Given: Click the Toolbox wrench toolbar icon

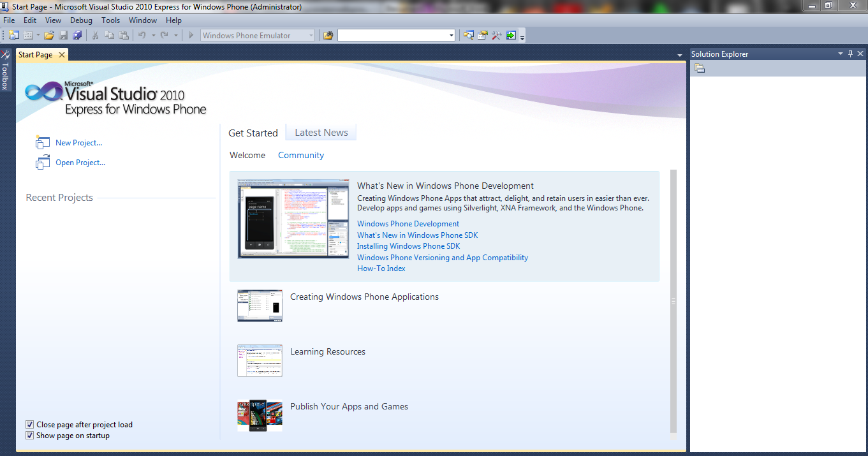Looking at the screenshot, I should (x=497, y=36).
